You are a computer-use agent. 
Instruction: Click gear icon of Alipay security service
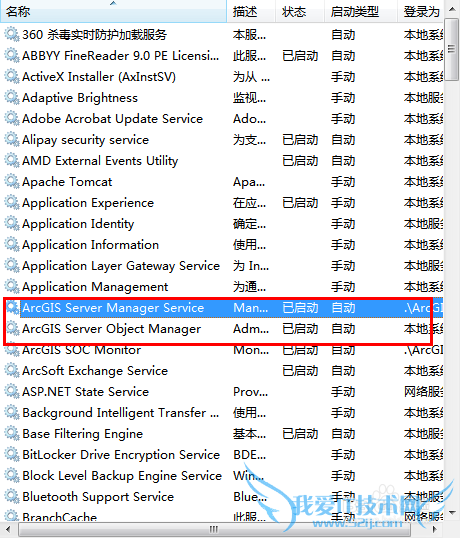point(12,139)
